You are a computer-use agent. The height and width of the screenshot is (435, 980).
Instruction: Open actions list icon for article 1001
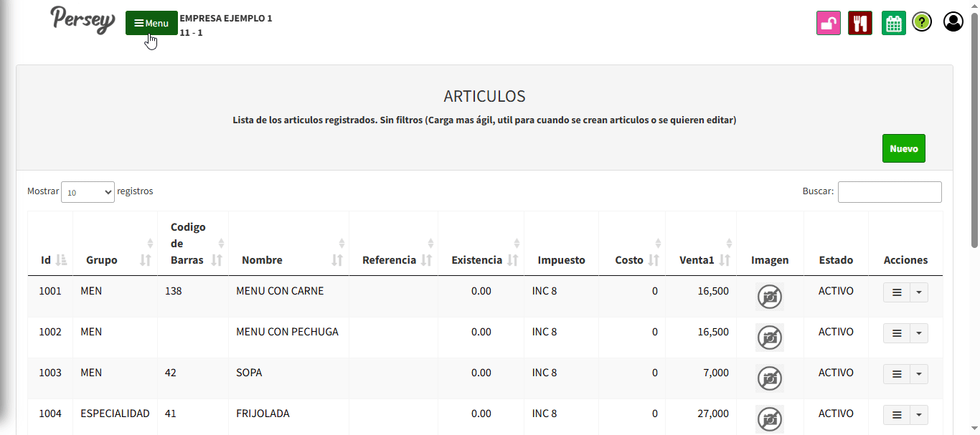[896, 292]
